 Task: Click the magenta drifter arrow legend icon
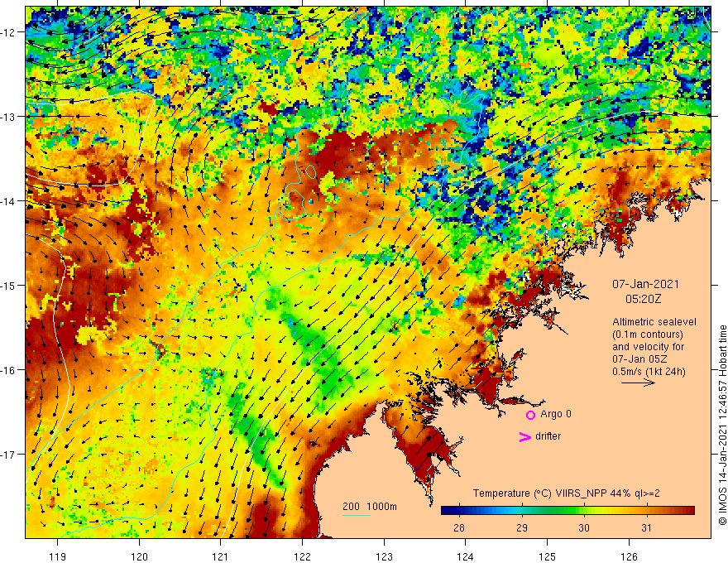(x=524, y=436)
